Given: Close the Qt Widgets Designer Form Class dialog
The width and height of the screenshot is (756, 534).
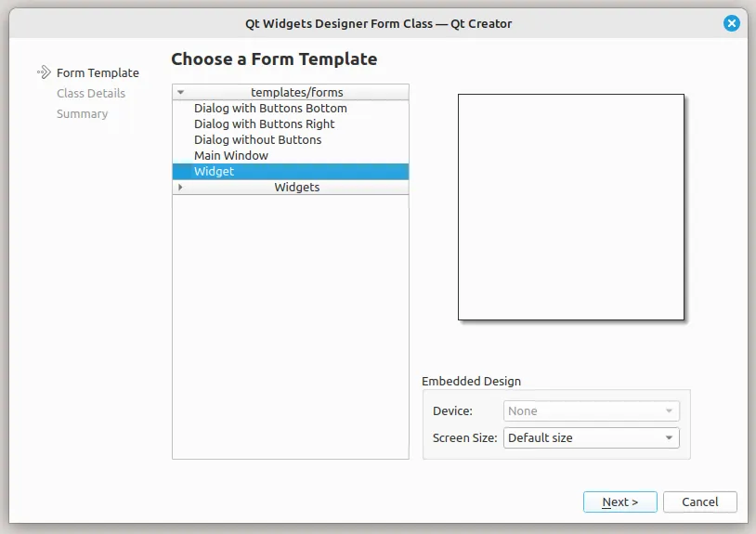Looking at the screenshot, I should click(731, 23).
